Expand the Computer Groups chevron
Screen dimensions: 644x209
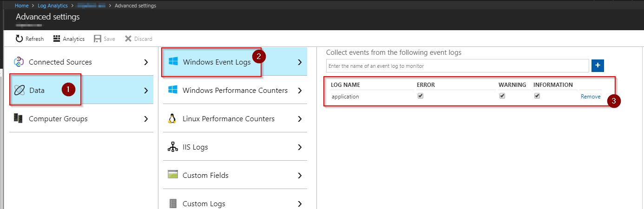tap(146, 118)
